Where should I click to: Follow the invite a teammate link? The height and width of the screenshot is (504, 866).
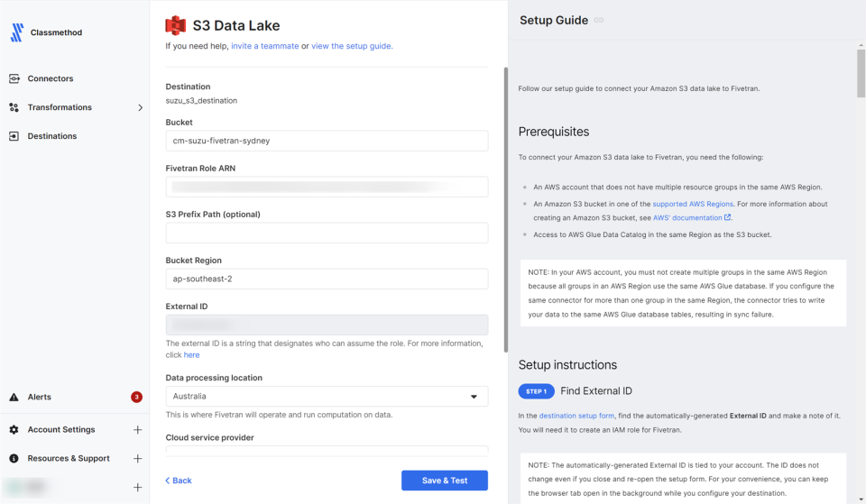264,46
